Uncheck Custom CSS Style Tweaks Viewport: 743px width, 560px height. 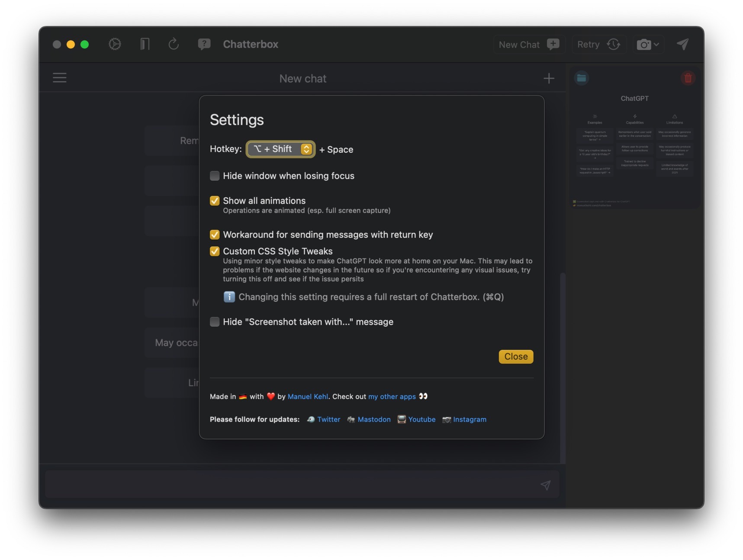click(215, 251)
